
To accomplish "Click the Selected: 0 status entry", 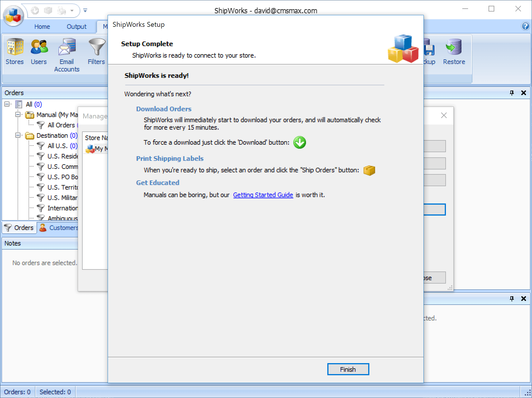I will 55,392.
